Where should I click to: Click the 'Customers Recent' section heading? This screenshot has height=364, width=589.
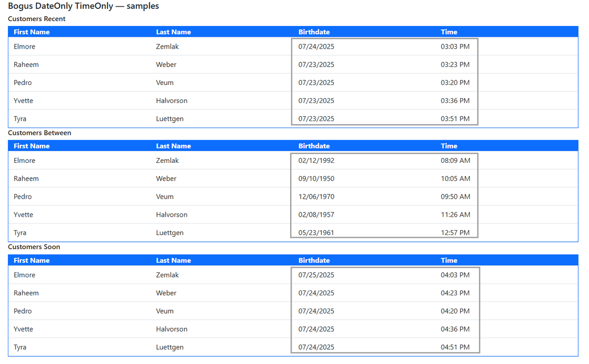click(37, 19)
